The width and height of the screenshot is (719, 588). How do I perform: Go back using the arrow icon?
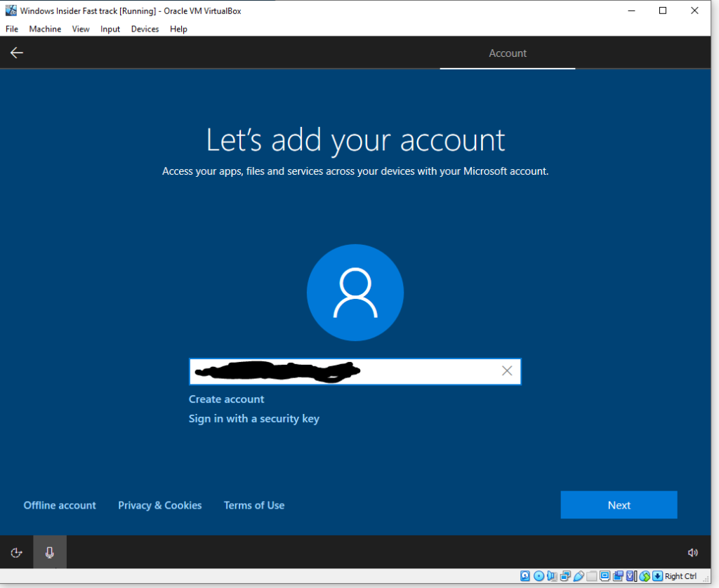point(17,53)
